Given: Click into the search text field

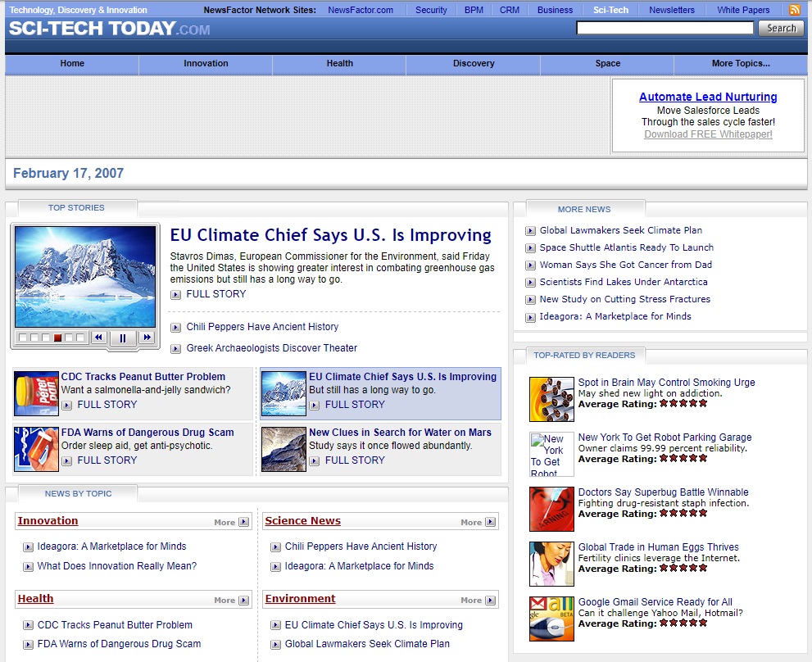Looking at the screenshot, I should 665,28.
